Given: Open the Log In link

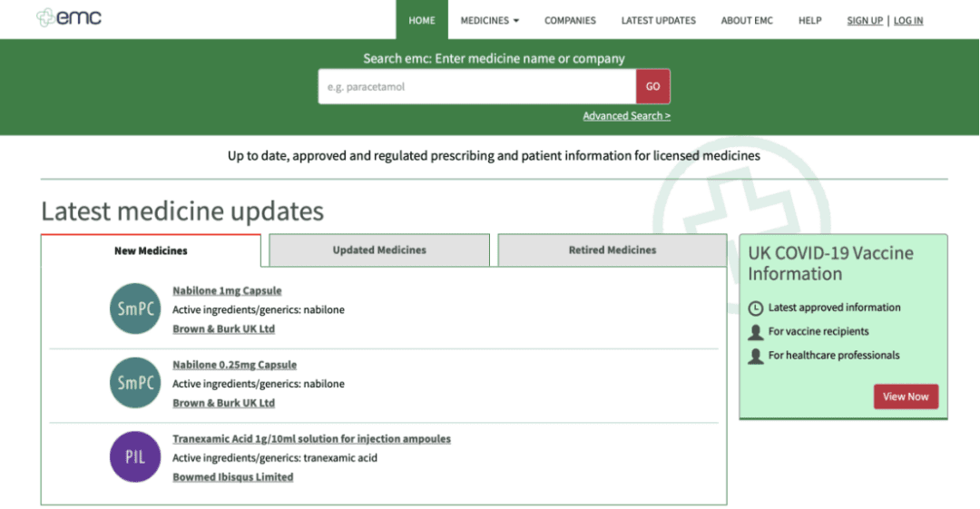Looking at the screenshot, I should [x=908, y=21].
